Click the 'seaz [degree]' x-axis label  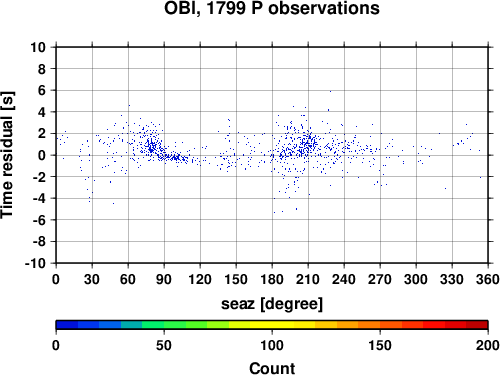[x=272, y=304]
